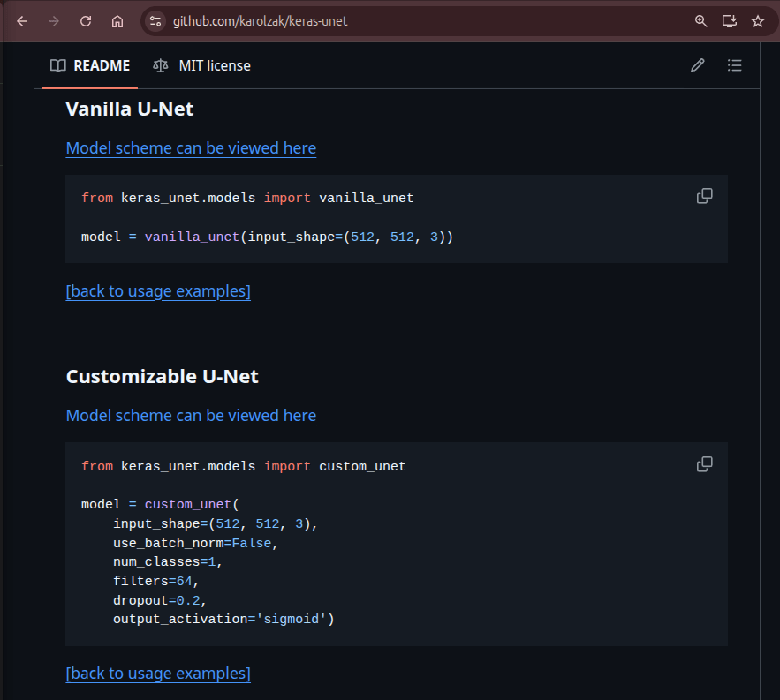The image size is (780, 700).
Task: Click the vanilla_unet import code line
Action: point(247,198)
